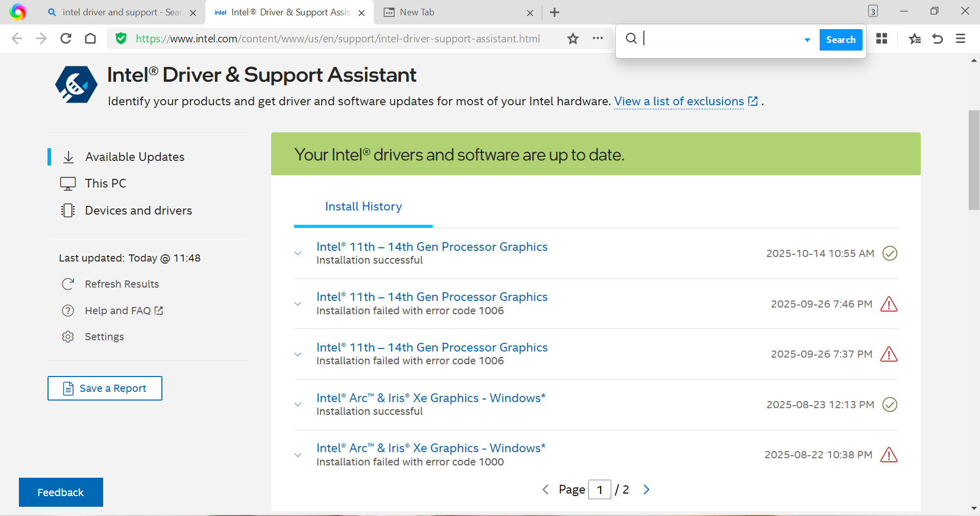The height and width of the screenshot is (516, 980).
Task: Open the address bar three-dot menu
Action: [x=598, y=38]
